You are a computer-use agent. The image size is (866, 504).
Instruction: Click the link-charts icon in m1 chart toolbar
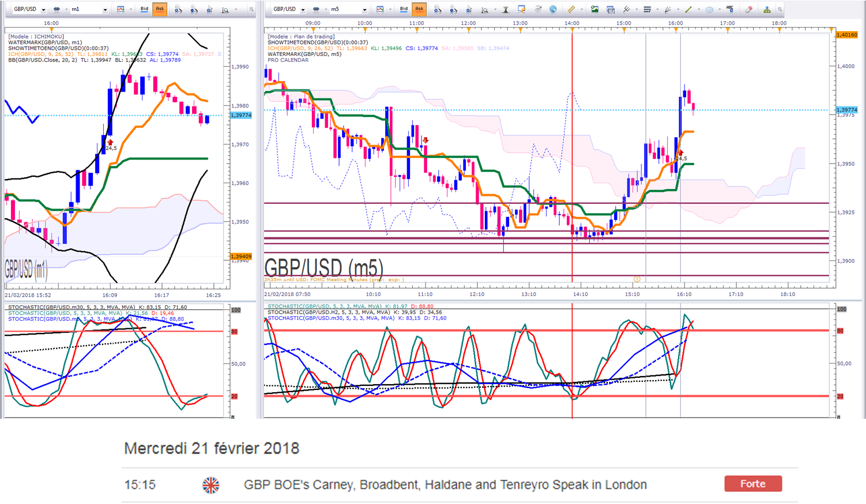coord(57,9)
